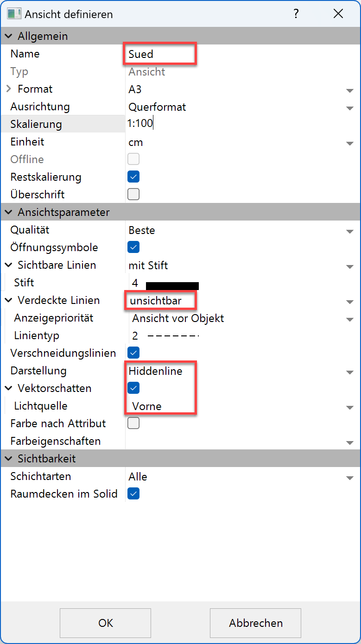Disable the Öffnungssymbole checkbox
Viewport: 361px width, 644px height.
133,247
